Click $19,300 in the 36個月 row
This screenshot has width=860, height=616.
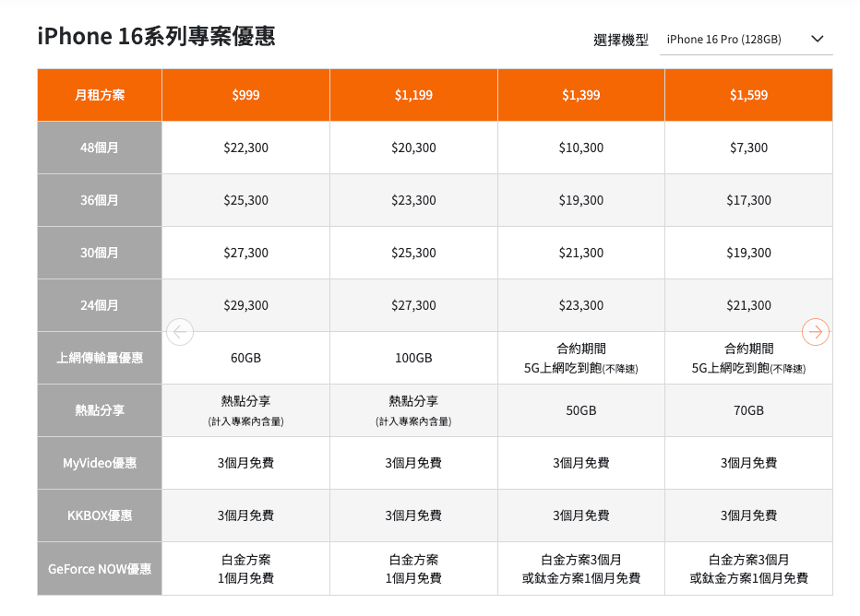tap(580, 200)
